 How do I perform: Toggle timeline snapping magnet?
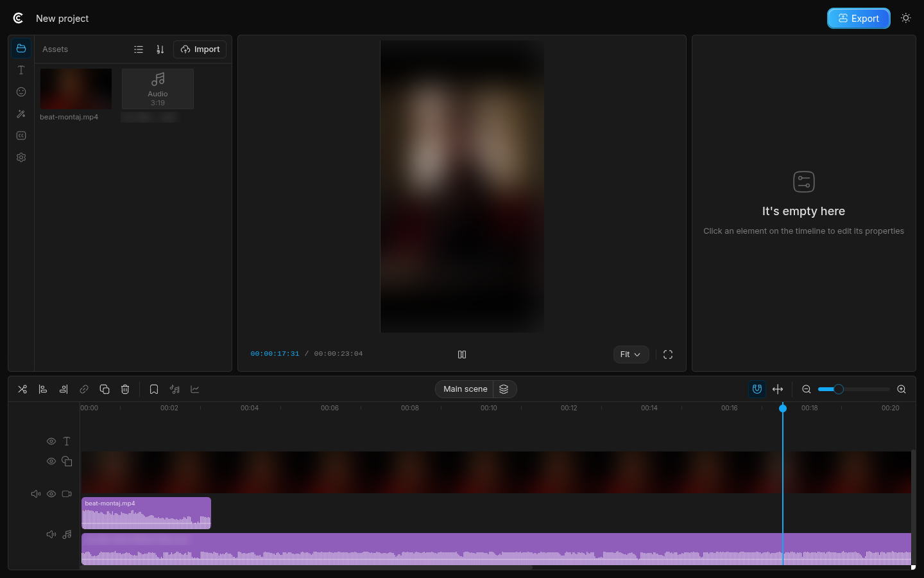pos(757,389)
